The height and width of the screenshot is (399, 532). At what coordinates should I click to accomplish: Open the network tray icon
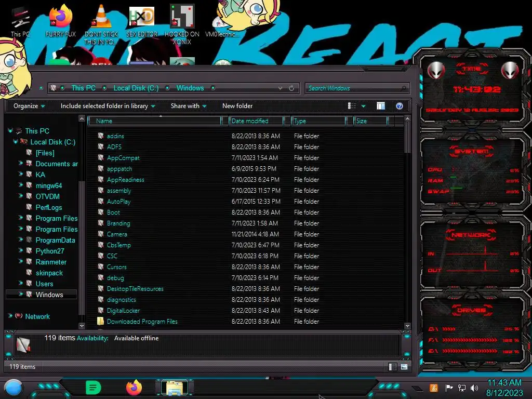tap(462, 388)
